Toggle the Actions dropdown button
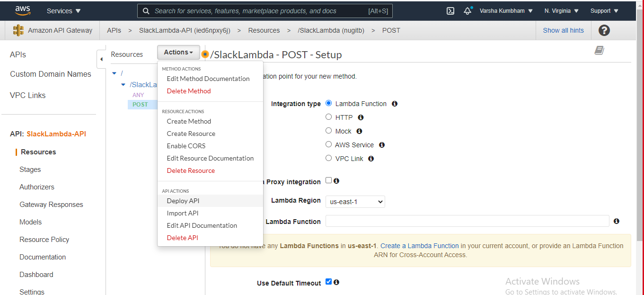This screenshot has width=644, height=295. [x=178, y=53]
